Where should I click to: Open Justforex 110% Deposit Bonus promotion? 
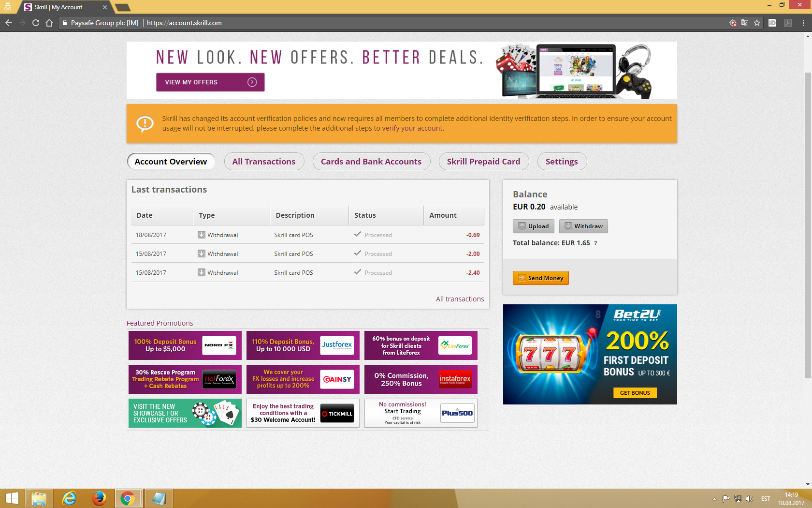303,345
